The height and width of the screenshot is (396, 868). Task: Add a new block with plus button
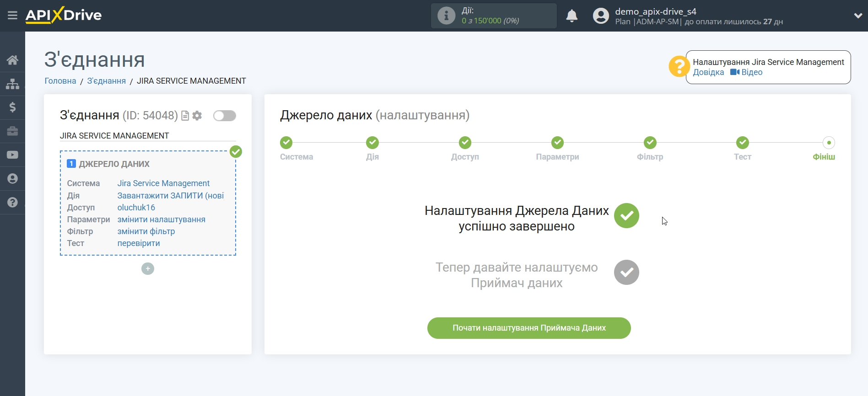(148, 268)
